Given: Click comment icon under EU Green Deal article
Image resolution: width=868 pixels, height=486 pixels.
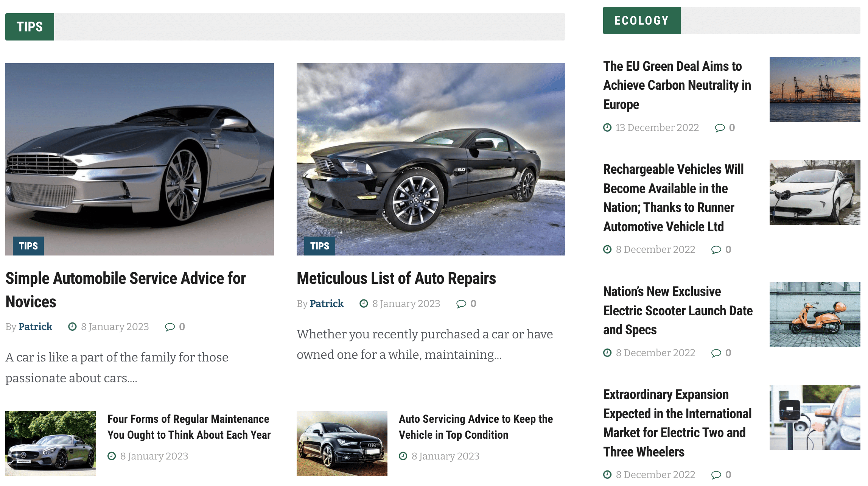Looking at the screenshot, I should click(720, 128).
